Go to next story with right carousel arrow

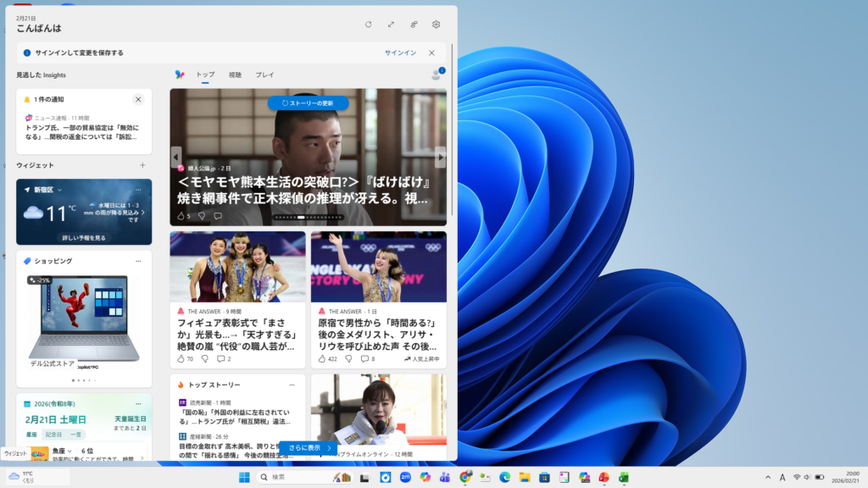click(440, 157)
